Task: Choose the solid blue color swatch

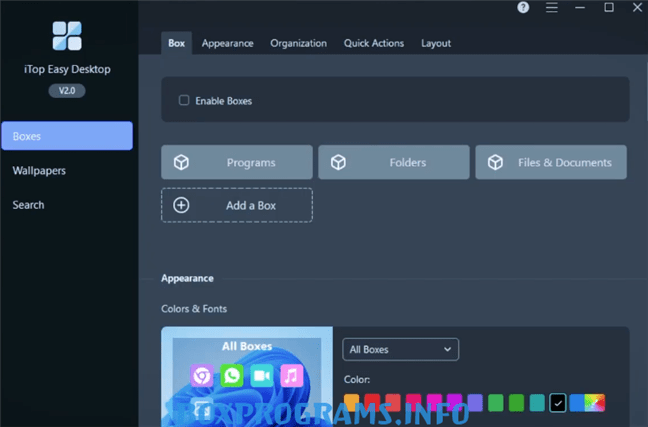Action: click(577, 403)
